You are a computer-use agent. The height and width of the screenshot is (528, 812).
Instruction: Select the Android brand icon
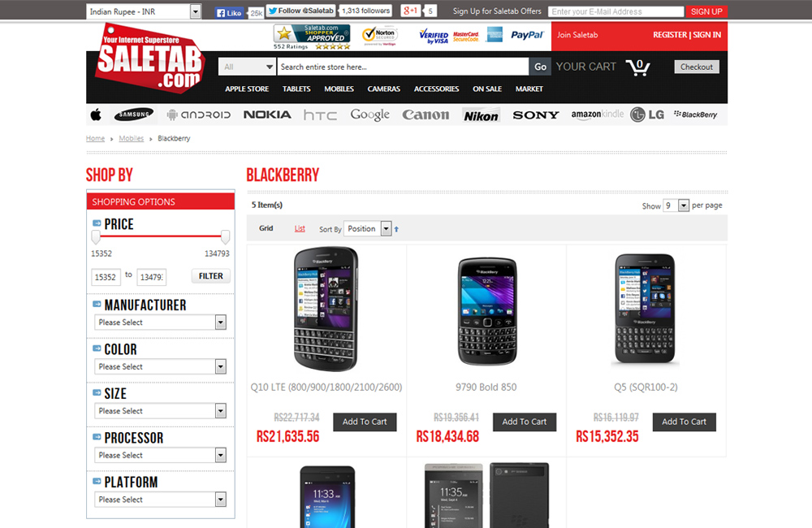pos(198,115)
